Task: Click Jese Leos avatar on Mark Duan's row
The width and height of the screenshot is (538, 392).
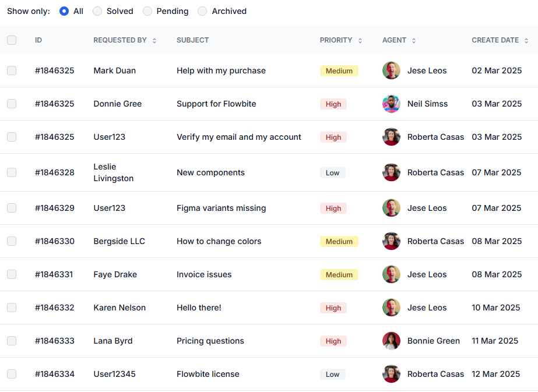Action: pyautogui.click(x=391, y=70)
